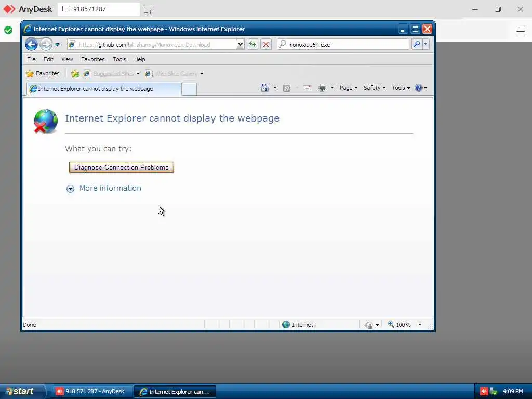Image resolution: width=532 pixels, height=399 pixels.
Task: Click the More information link text
Action: (x=110, y=188)
